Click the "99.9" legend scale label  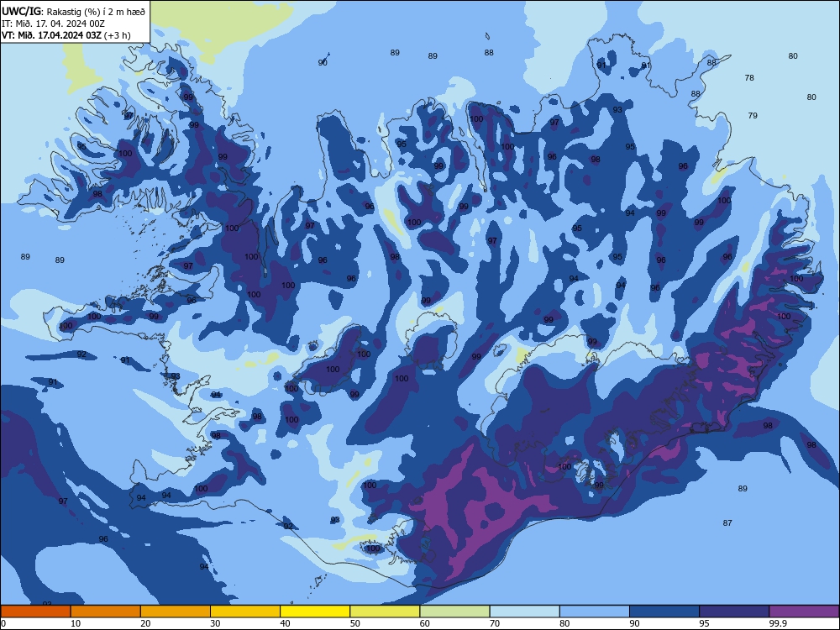tap(778, 623)
